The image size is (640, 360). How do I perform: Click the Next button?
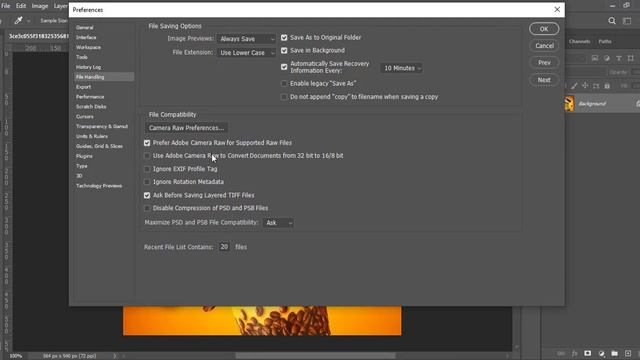coord(544,80)
